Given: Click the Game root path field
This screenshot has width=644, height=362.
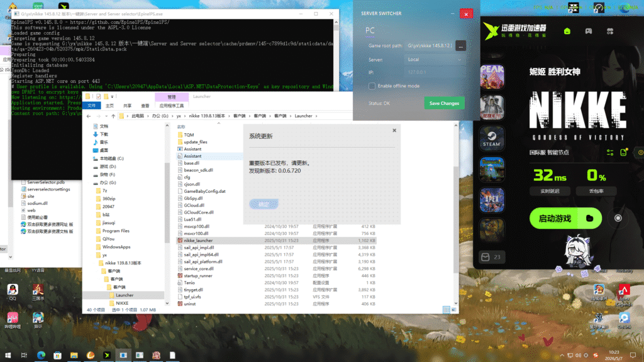Looking at the screenshot, I should [x=429, y=46].
